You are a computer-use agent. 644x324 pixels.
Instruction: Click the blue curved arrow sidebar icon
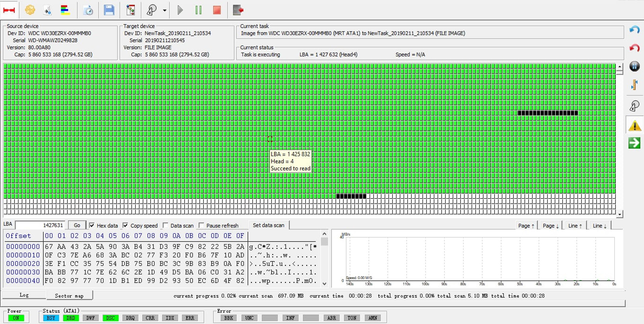(634, 30)
